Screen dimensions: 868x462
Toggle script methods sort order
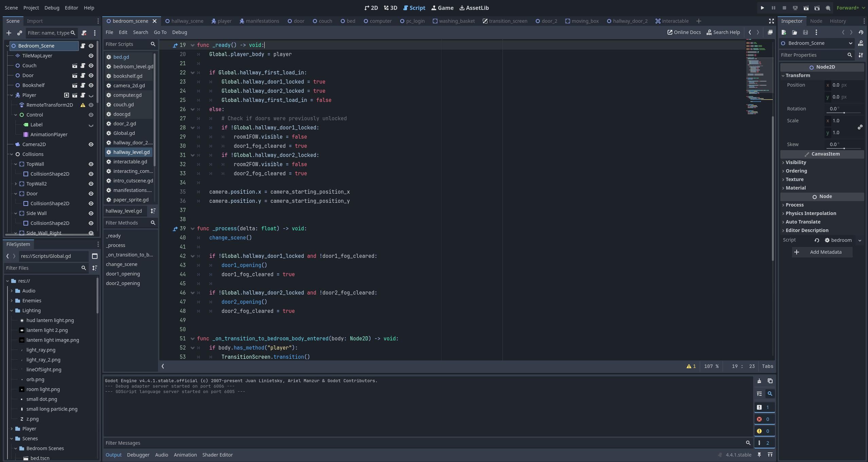(153, 211)
